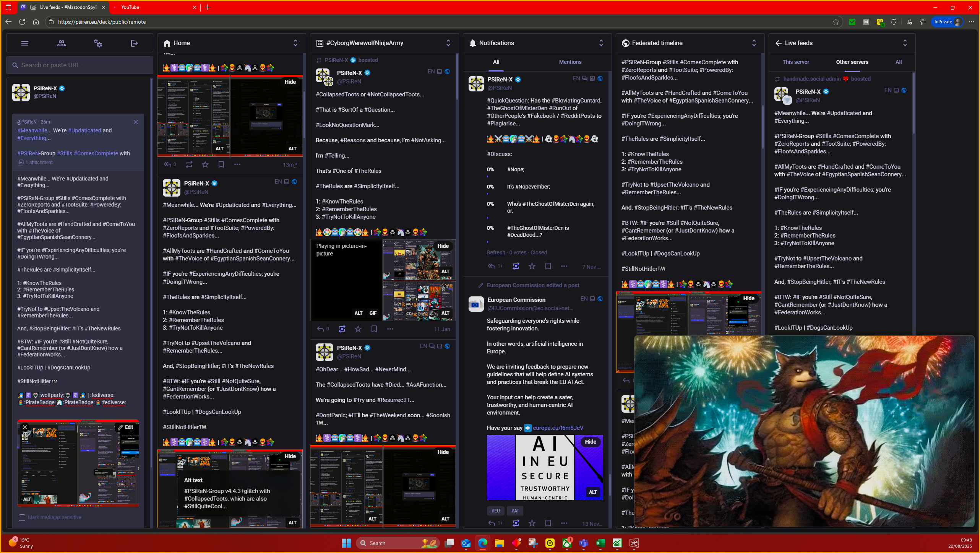Open the hamburger menu icon in sidebar

25,43
